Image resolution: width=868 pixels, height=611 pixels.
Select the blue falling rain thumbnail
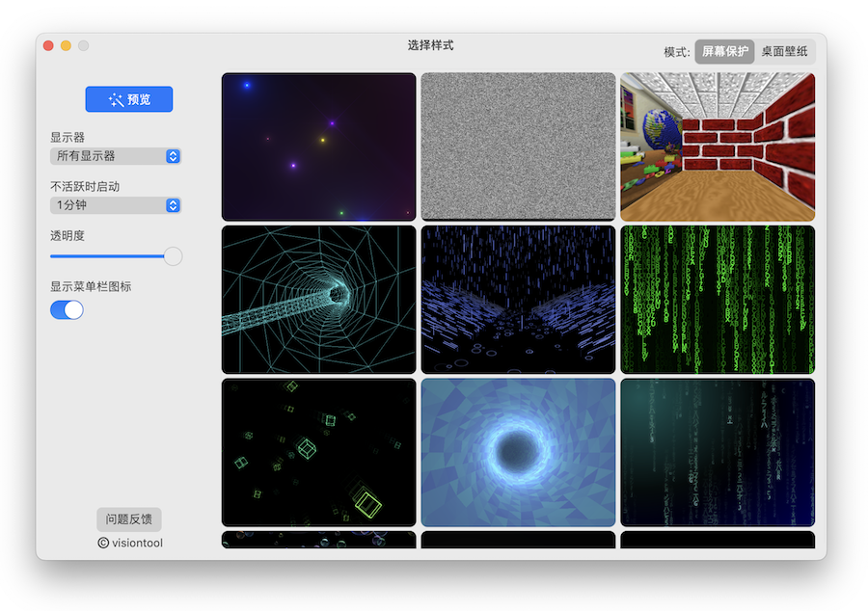[x=518, y=299]
